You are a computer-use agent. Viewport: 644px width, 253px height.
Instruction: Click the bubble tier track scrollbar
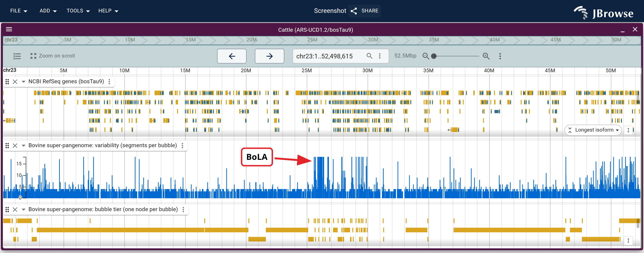638,223
